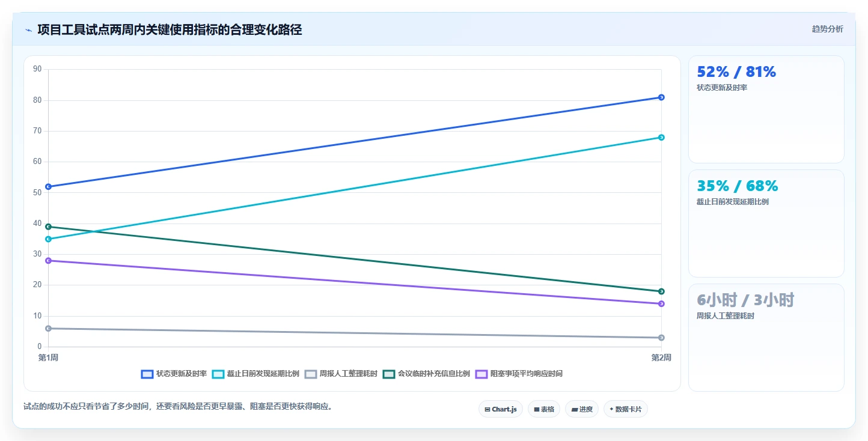Click the footnote text about 试点的成功
The width and height of the screenshot is (868, 441).
click(178, 407)
